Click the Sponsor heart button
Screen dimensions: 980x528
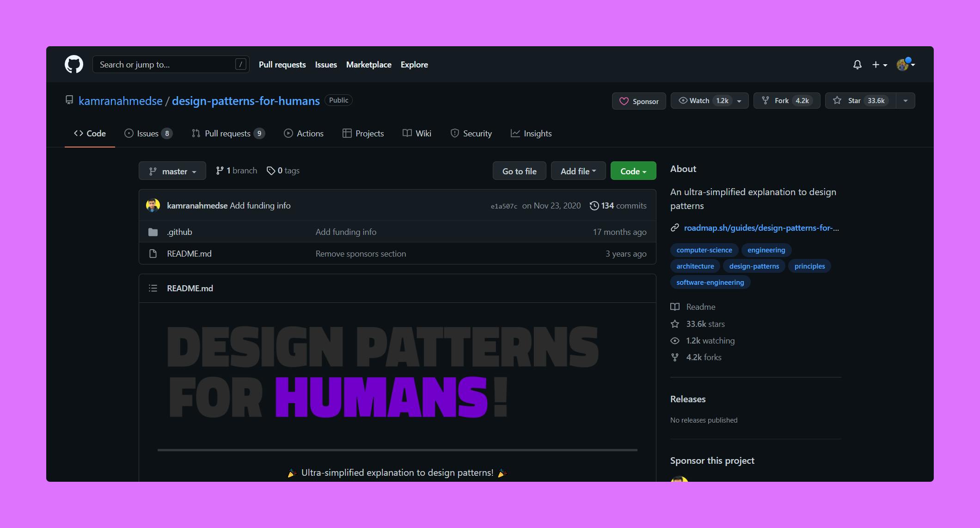coord(639,101)
